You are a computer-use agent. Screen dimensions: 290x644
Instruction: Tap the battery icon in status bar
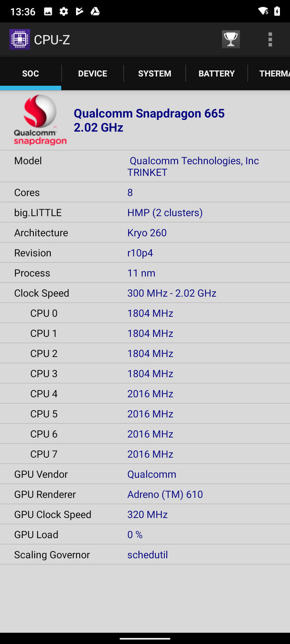pos(277,11)
